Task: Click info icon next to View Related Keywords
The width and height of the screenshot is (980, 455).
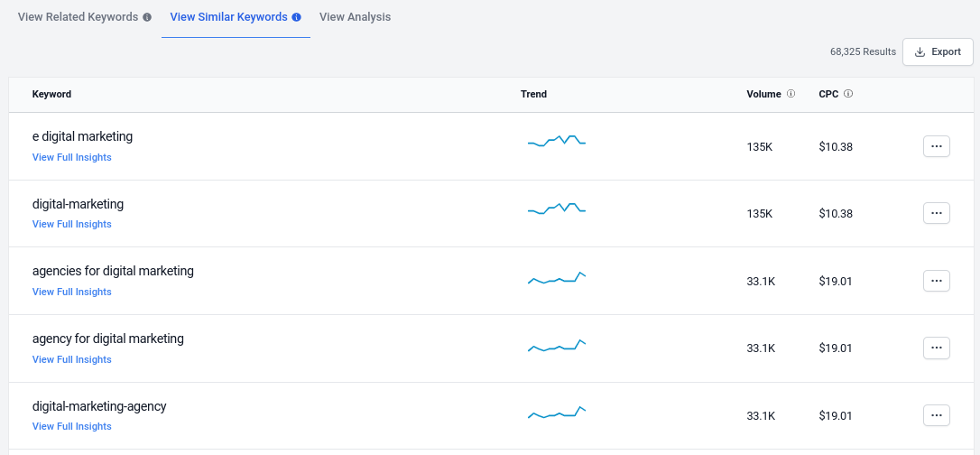Action: [x=147, y=17]
